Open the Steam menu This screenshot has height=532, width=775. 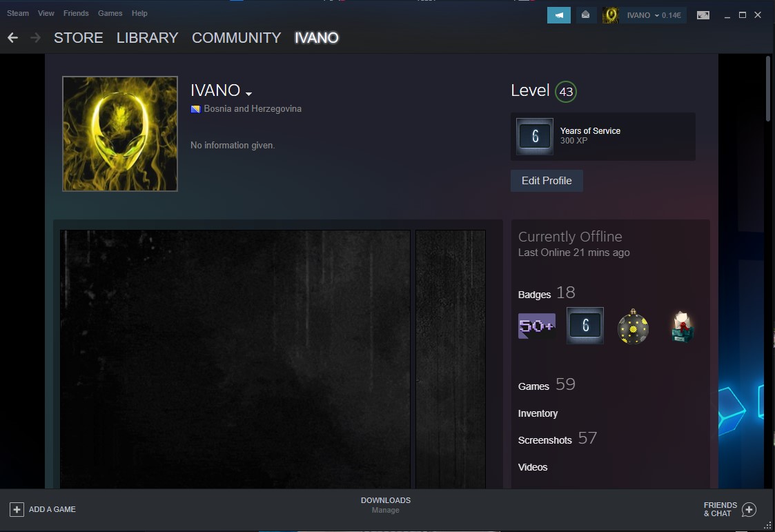click(18, 13)
